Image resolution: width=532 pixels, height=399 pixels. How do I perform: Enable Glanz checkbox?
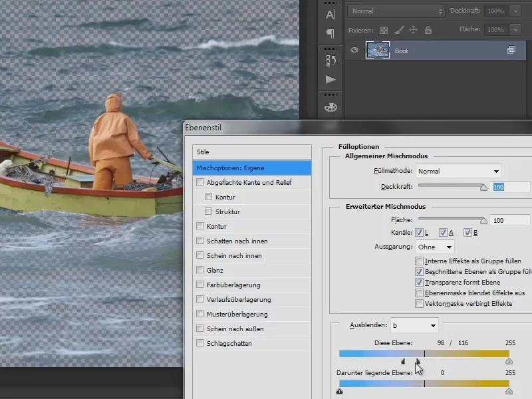[x=200, y=270]
